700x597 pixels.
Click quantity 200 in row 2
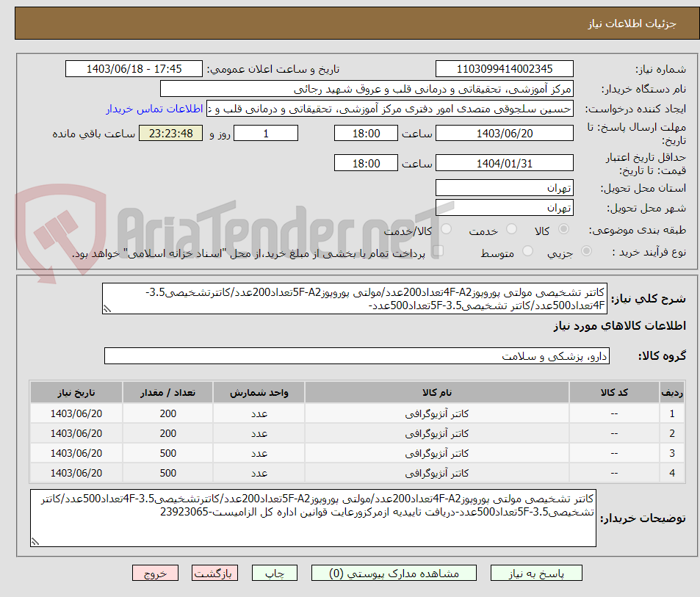point(168,433)
